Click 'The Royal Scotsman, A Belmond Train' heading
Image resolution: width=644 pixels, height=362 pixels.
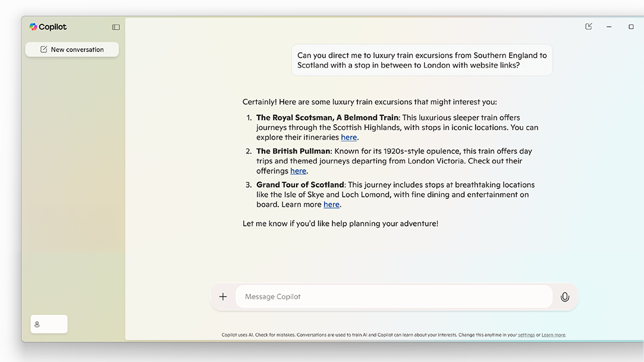tap(327, 118)
